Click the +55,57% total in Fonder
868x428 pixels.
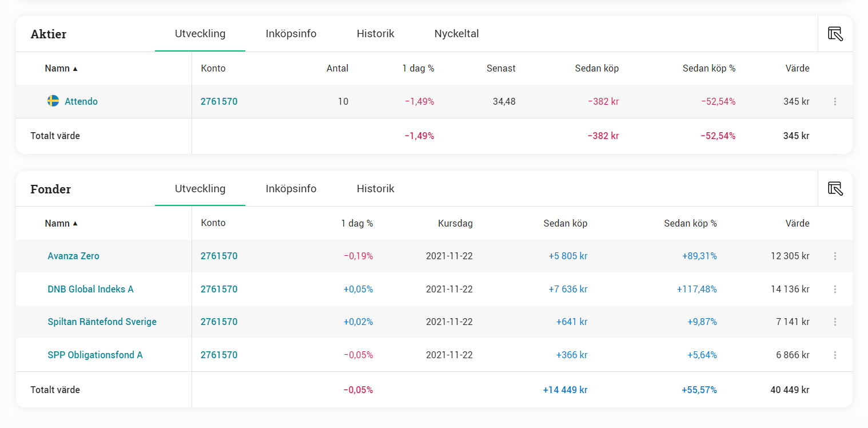coord(699,390)
